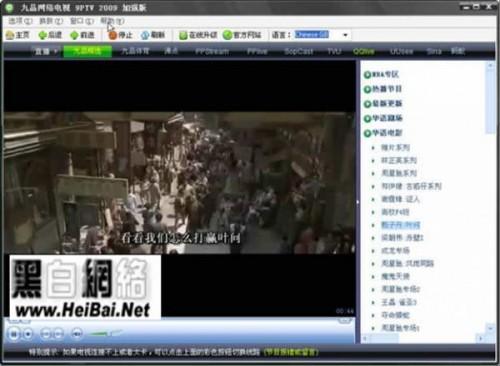Viewport: 500px width, 366px height.
Task: Select the 夺命蜘蛛 list item
Action: 395,315
